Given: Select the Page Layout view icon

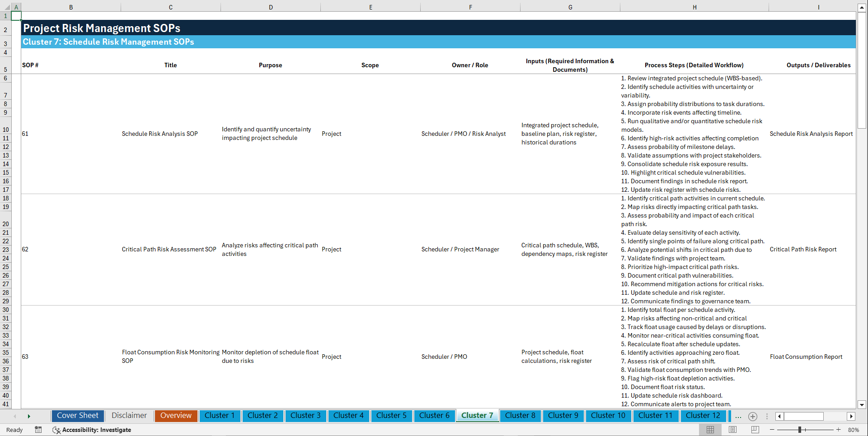Looking at the screenshot, I should [732, 430].
